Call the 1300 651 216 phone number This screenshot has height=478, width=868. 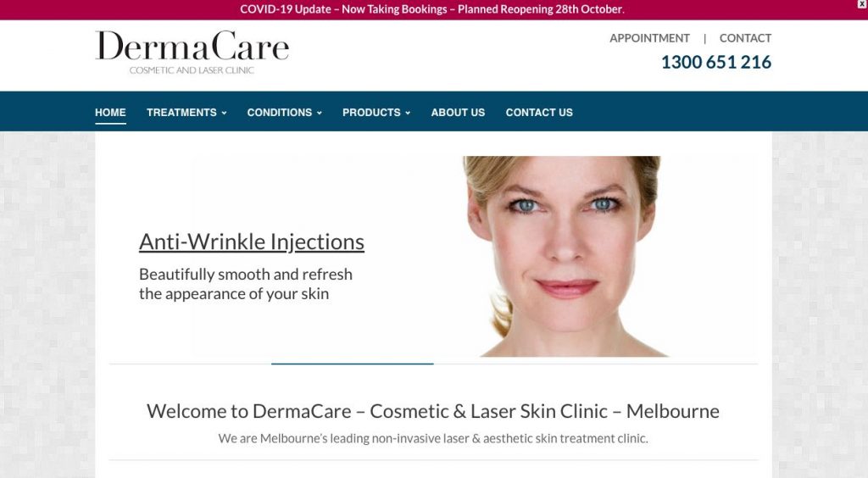(x=716, y=62)
